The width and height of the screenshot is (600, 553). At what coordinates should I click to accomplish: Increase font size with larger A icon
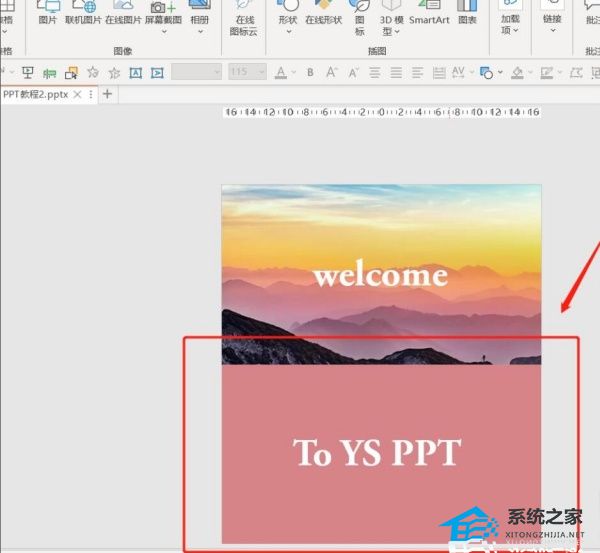pos(331,72)
